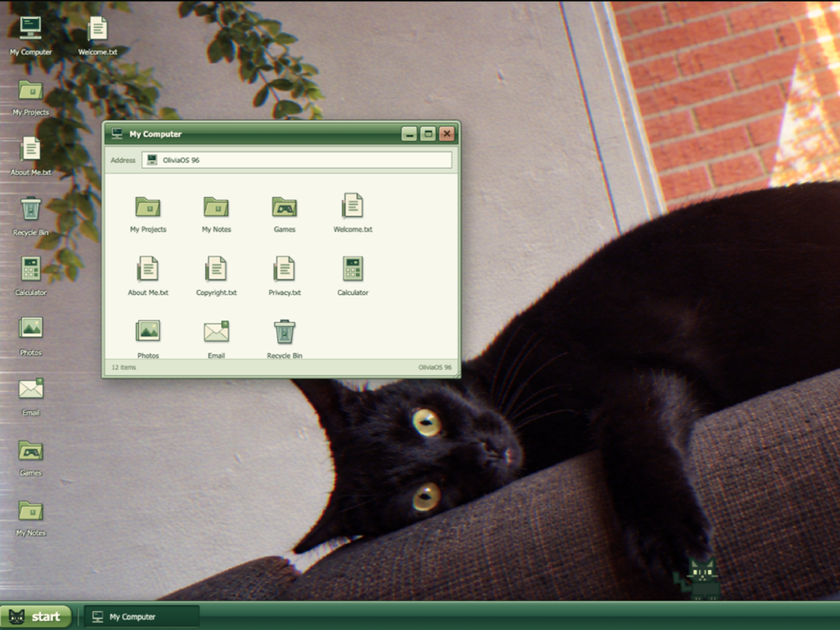The height and width of the screenshot is (630, 840).
Task: Select My Projects desktop folder
Action: pos(30,98)
